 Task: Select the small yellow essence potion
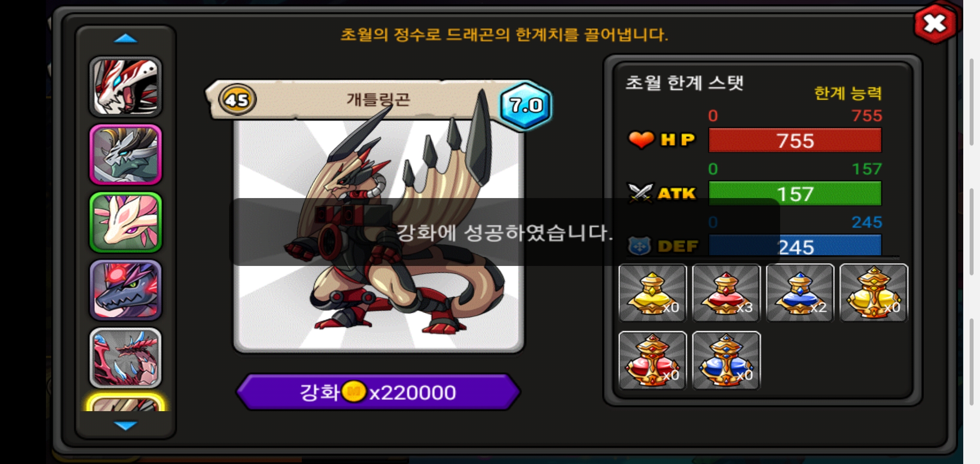pos(652,293)
